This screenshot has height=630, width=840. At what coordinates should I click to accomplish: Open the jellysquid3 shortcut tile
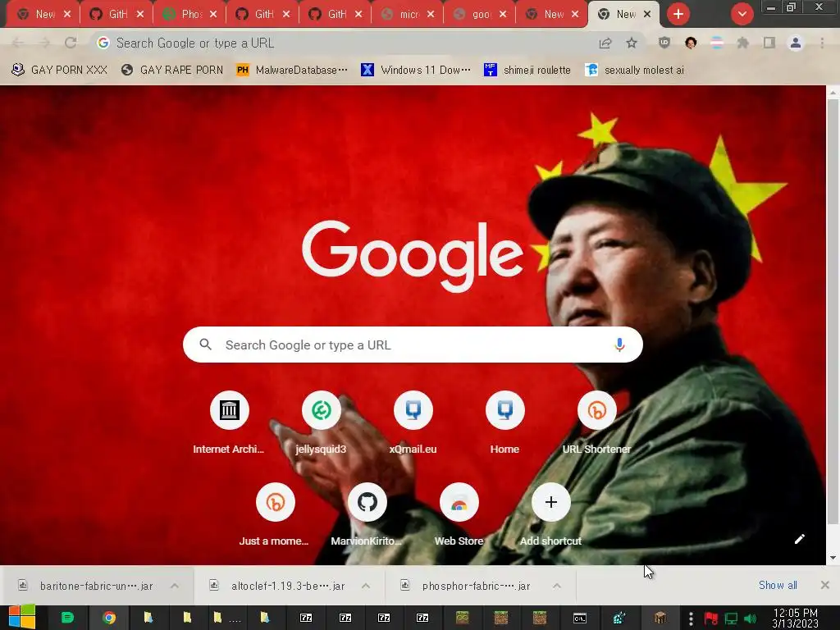tap(321, 422)
